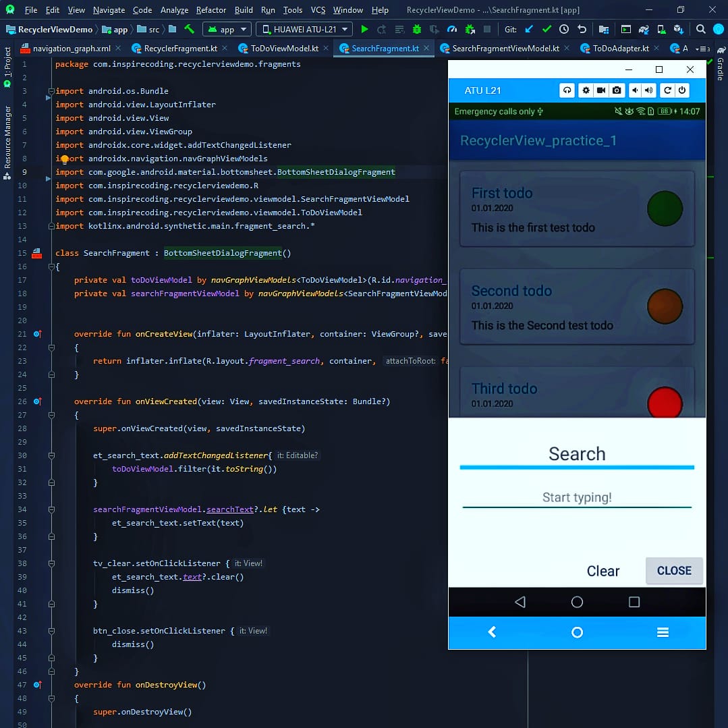Click the device rotate icon
Image resolution: width=728 pixels, height=728 pixels.
coord(667,90)
